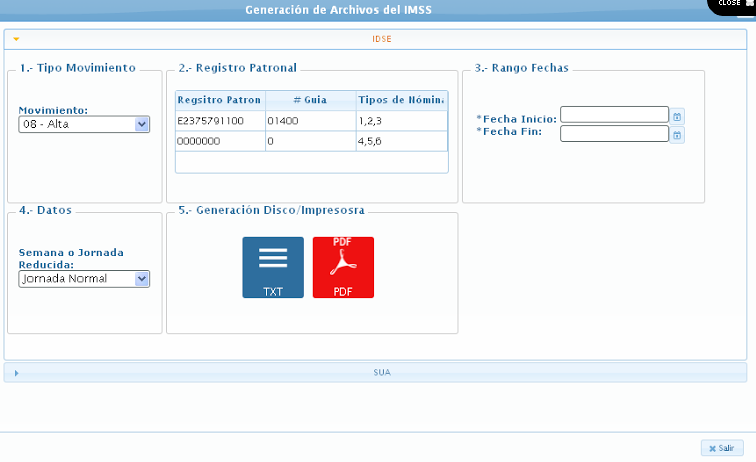Viewport: 756px width, 462px height.
Task: Click in the Fecha Fin input field
Action: point(614,134)
